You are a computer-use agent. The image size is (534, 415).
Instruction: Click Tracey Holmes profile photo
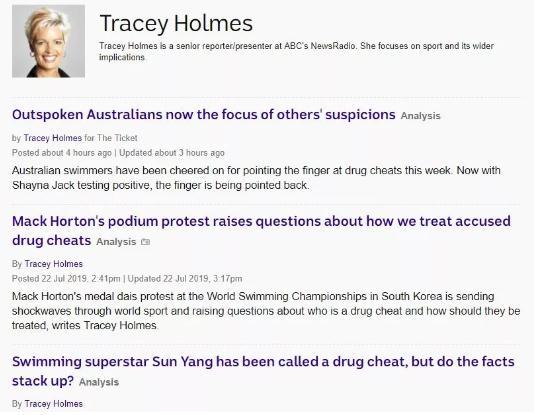pyautogui.click(x=48, y=41)
